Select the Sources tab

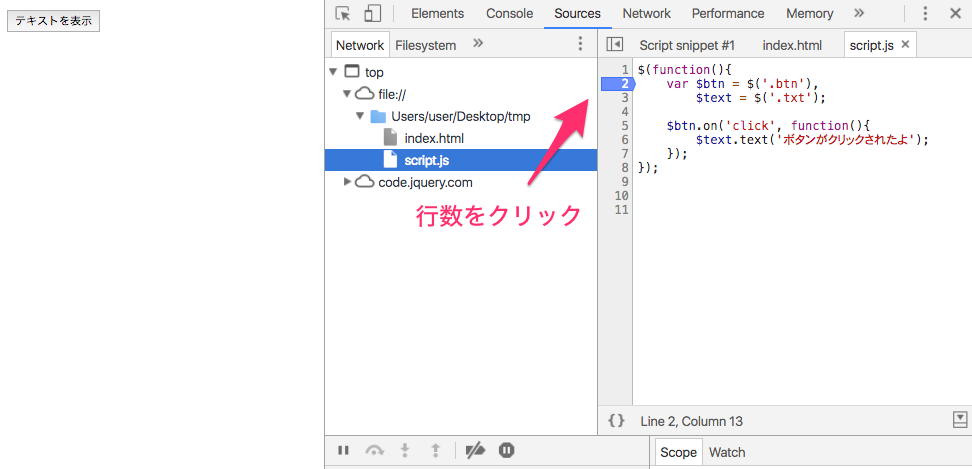click(577, 14)
